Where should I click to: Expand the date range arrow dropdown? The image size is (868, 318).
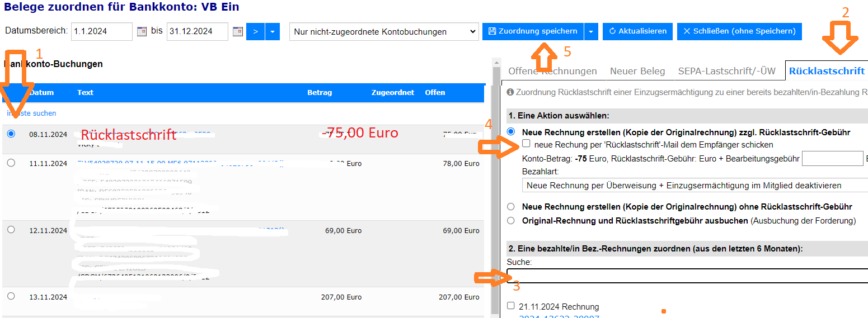coord(273,32)
